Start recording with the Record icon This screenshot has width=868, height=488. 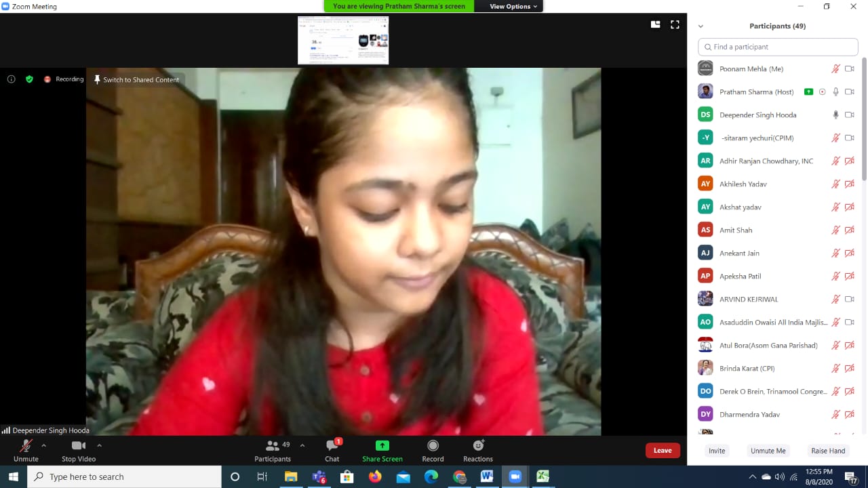click(433, 446)
